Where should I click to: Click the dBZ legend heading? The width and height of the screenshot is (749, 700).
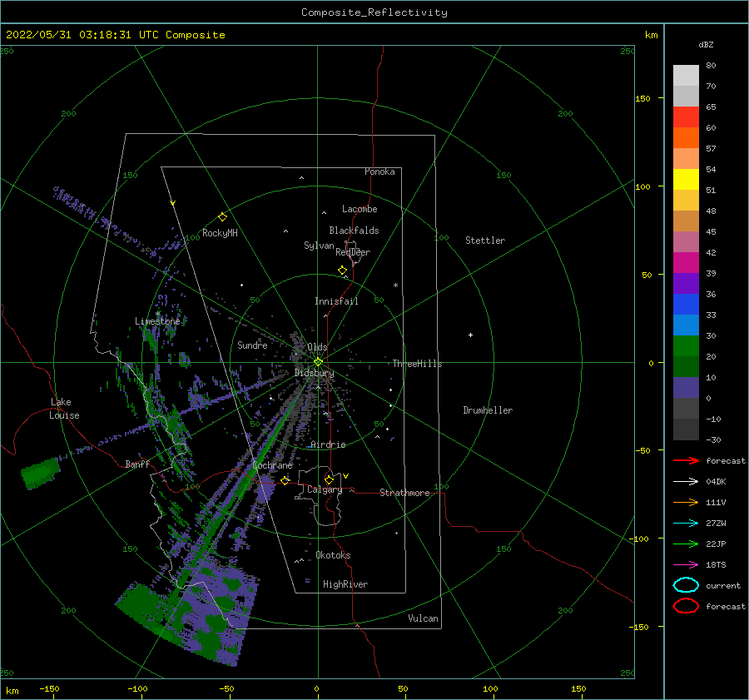pos(706,44)
